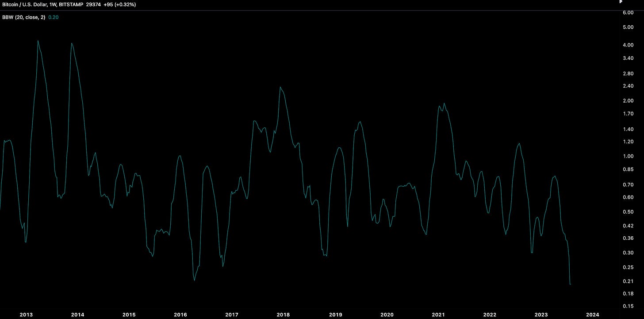Click the 0.60 price axis label
This screenshot has width=644, height=319.
click(628, 197)
